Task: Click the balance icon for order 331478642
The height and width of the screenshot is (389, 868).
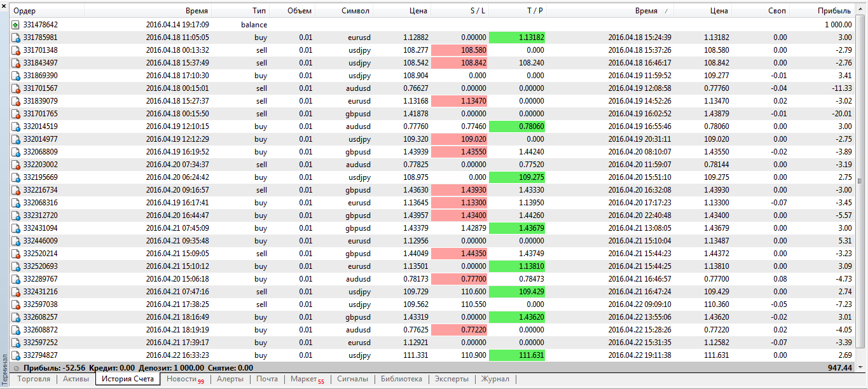Action: point(16,25)
